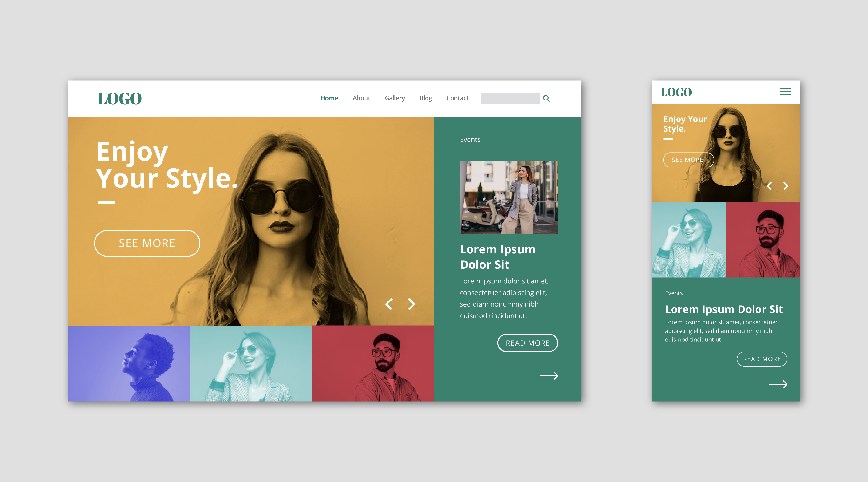Select the Home navigation item
The width and height of the screenshot is (868, 482).
[x=329, y=98]
